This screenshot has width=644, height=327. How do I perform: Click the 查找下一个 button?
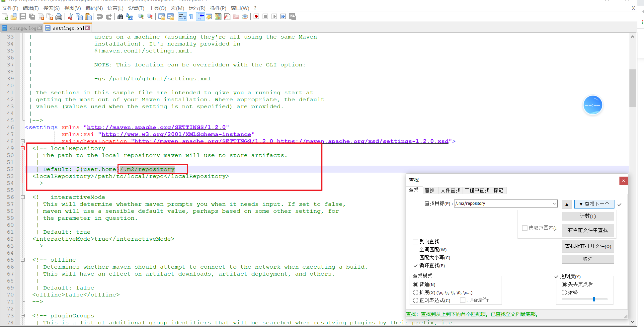pos(594,204)
